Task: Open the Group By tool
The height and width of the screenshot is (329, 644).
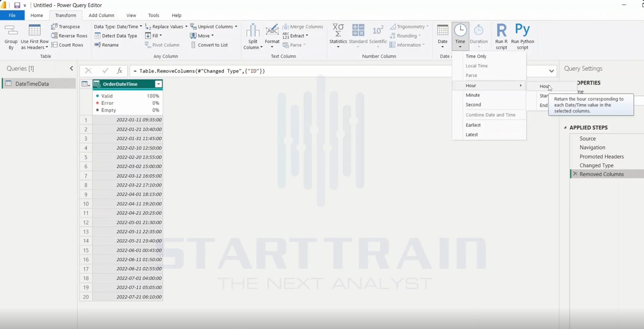Action: (x=11, y=37)
